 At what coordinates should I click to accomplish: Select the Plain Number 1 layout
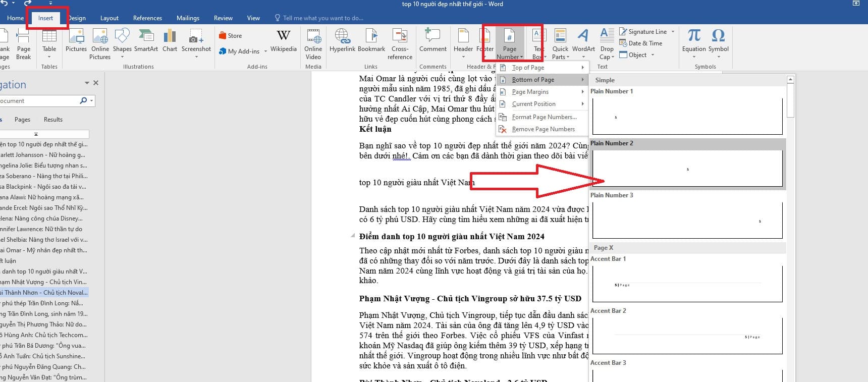pyautogui.click(x=687, y=112)
